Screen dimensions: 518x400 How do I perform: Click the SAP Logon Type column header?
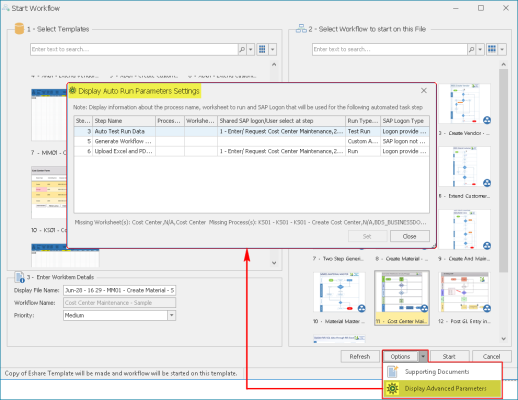[x=405, y=121]
